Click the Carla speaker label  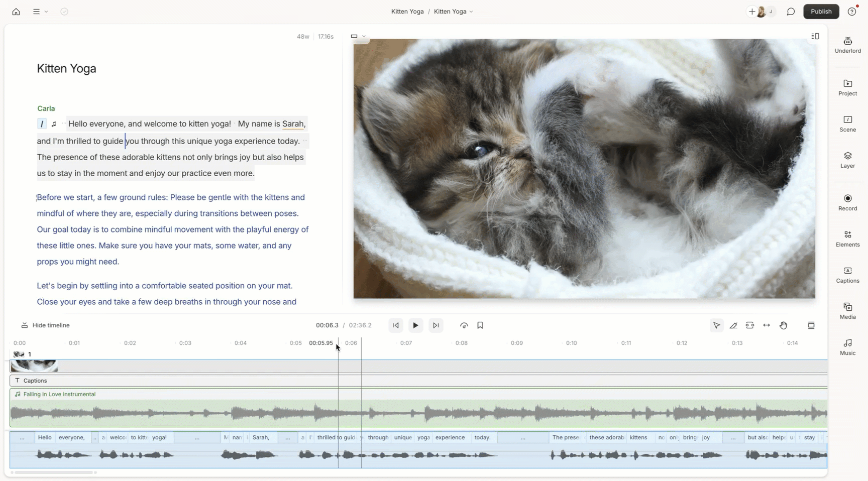tap(46, 108)
